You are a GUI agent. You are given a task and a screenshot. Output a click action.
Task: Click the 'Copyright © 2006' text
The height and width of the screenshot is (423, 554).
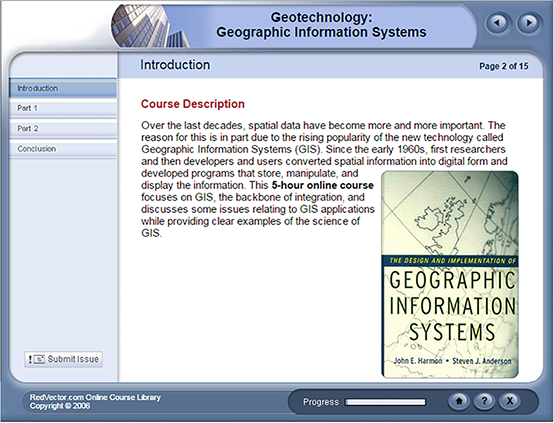(60, 406)
